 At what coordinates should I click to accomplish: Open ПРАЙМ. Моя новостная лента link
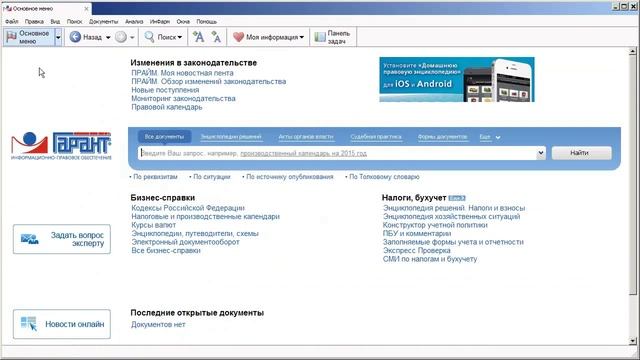point(182,73)
